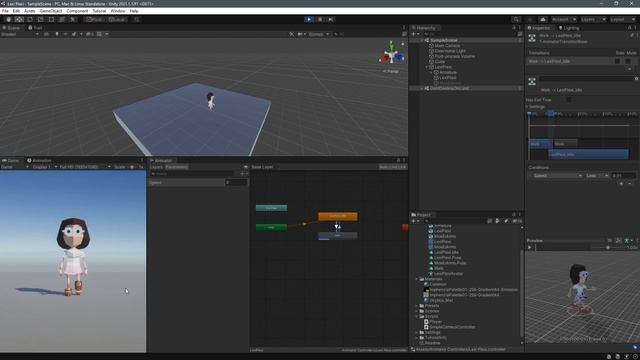640x360 pixels.
Task: Select the Scale tool
Action: point(40,19)
